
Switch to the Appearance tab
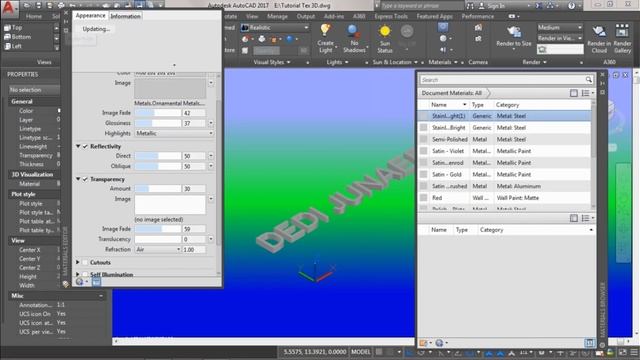point(90,16)
